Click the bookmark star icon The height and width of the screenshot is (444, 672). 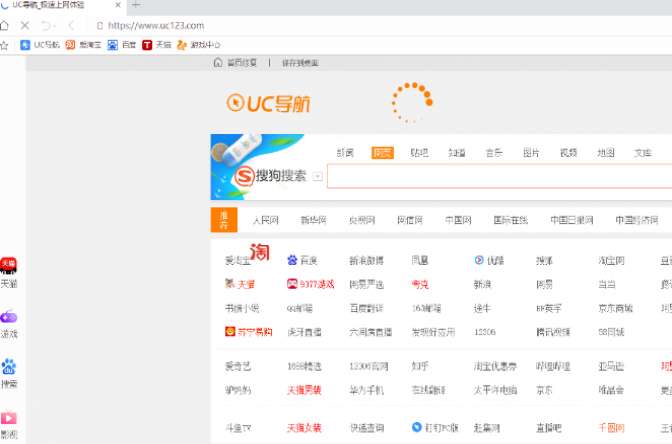[4, 45]
